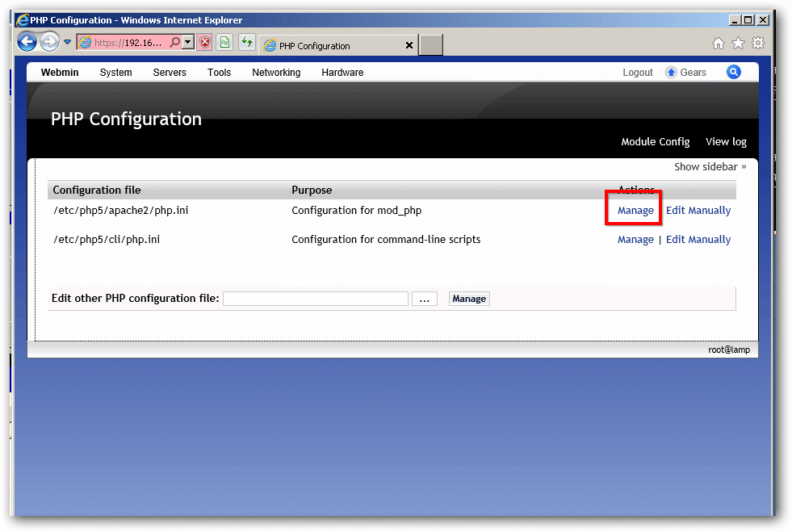Open the recent pages dropdown arrow
This screenshot has width=792, height=532.
(x=68, y=42)
